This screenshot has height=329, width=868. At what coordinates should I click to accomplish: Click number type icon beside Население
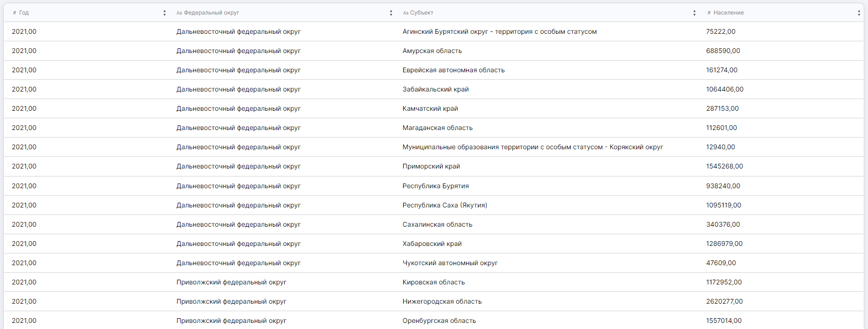tap(709, 13)
